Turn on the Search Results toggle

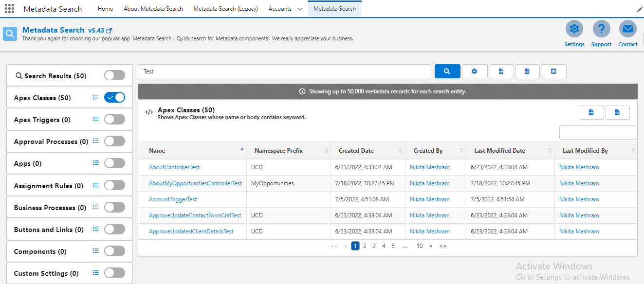click(114, 75)
